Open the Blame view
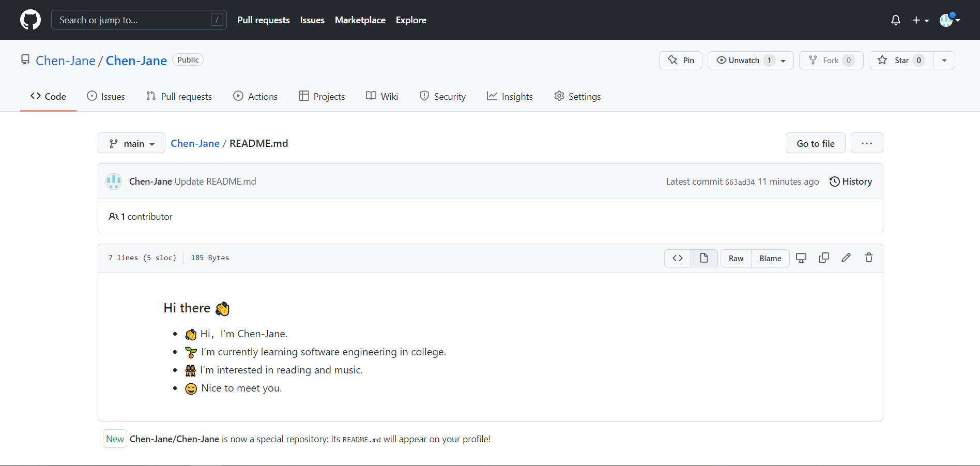Image resolution: width=980 pixels, height=466 pixels. (770, 258)
